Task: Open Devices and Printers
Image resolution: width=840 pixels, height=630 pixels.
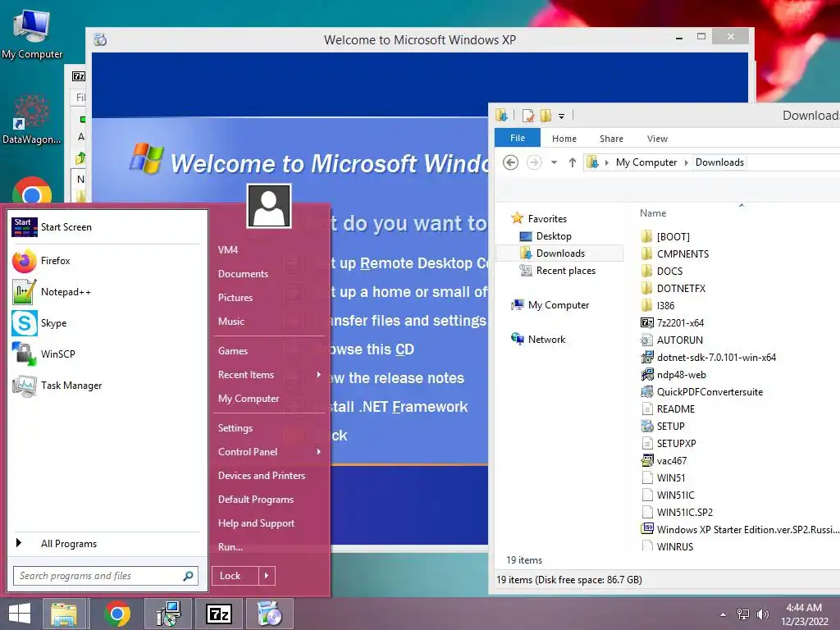Action: (x=262, y=476)
